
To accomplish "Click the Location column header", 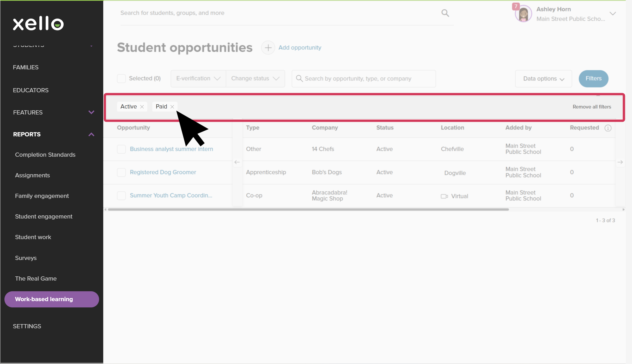I will (452, 128).
